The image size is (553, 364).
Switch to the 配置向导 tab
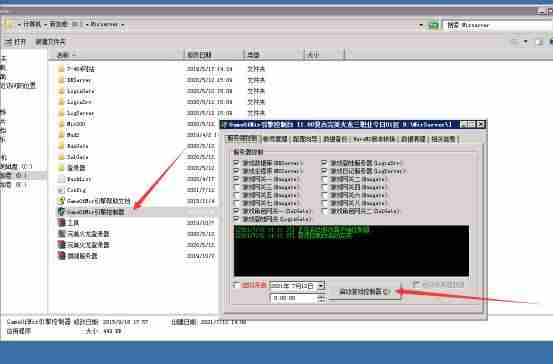tap(305, 139)
